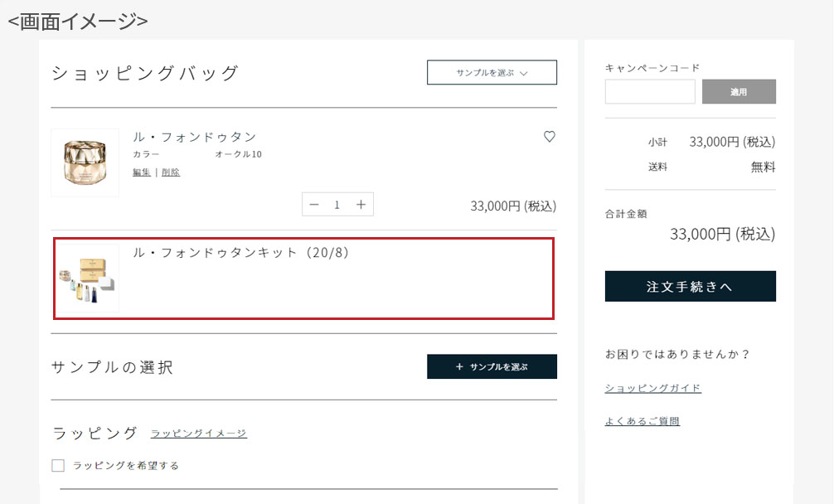Proceed with 注文手続きへ button

690,286
